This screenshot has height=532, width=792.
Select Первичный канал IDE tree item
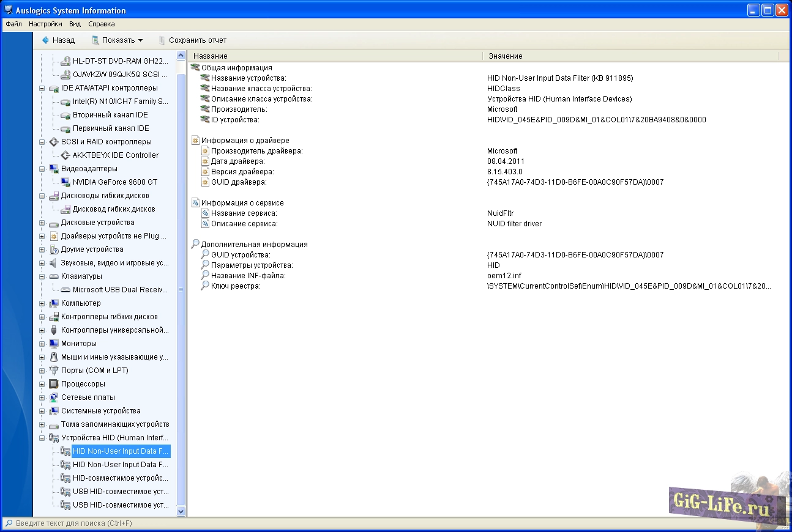[x=111, y=128]
